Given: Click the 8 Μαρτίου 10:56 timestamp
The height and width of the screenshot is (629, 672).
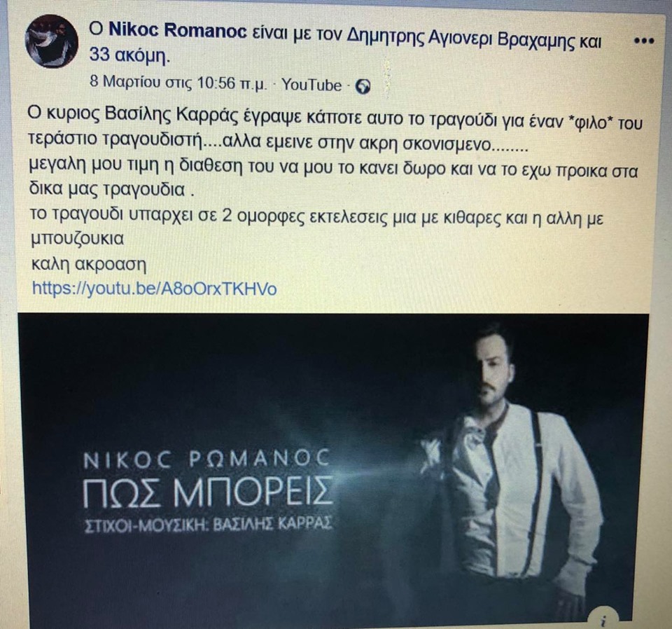Looking at the screenshot, I should point(178,83).
